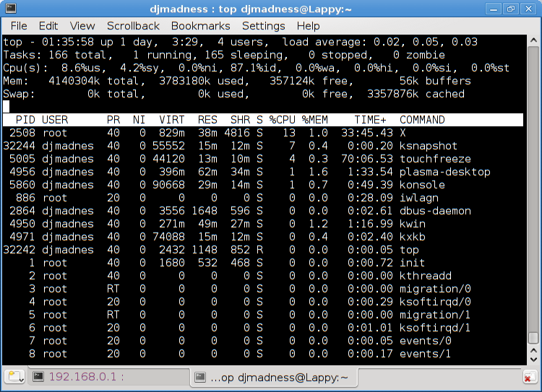
Task: Click the 33:45.43 time for X
Action: [367, 133]
